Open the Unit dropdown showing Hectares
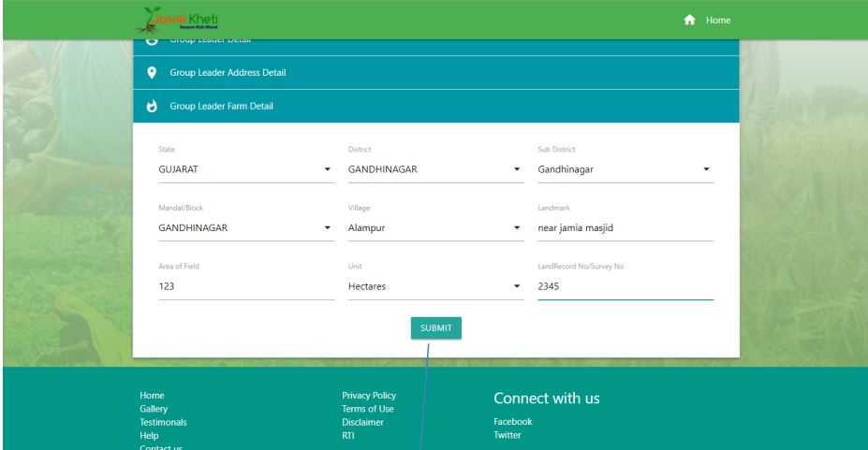Viewport: 868px width, 450px height. click(x=434, y=287)
